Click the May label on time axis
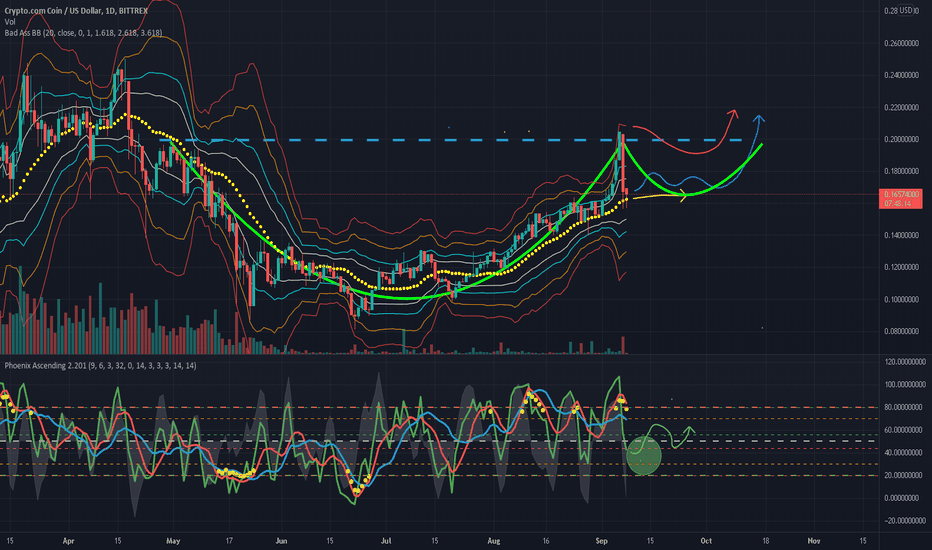Viewport: 932px width, 550px height. [x=173, y=541]
